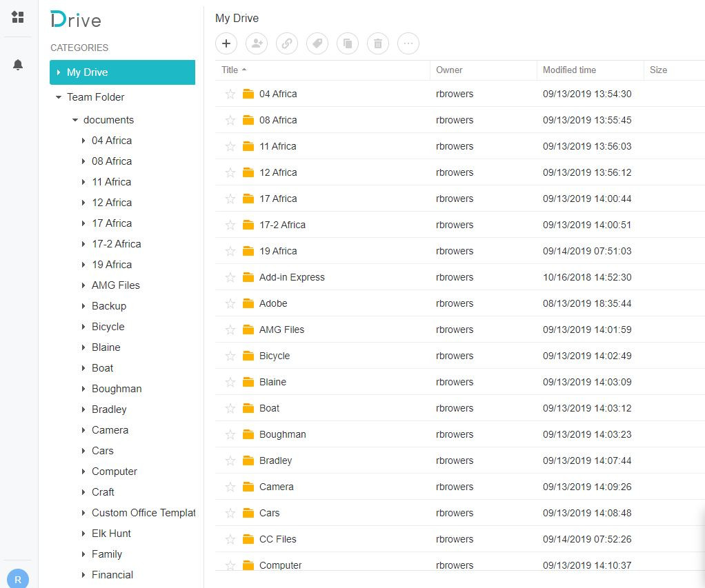705x588 pixels.
Task: Collapse the documents folder tree
Action: 75,119
